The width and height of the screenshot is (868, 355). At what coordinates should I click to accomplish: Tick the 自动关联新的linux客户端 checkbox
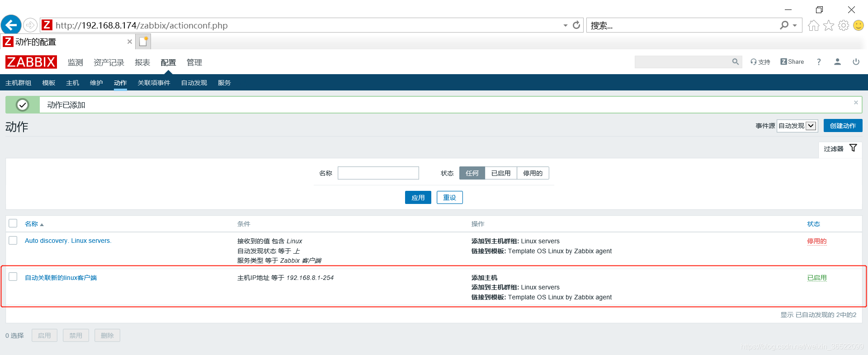click(x=13, y=277)
